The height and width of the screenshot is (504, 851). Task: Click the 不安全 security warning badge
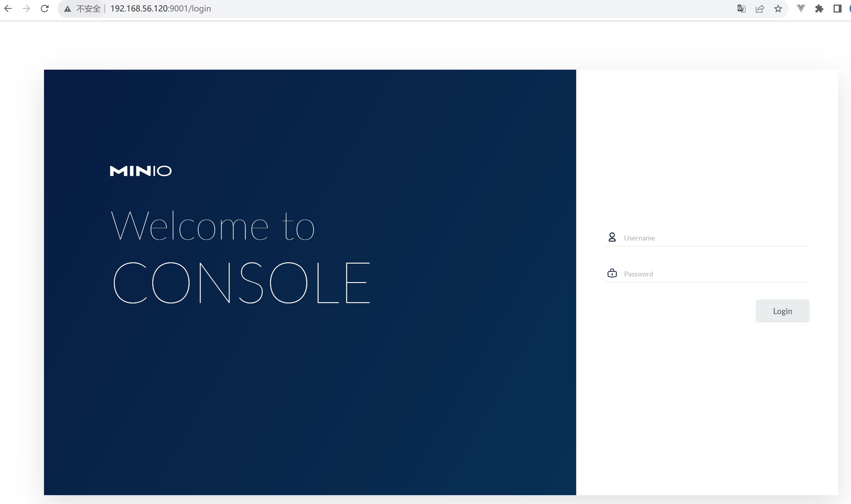89,9
